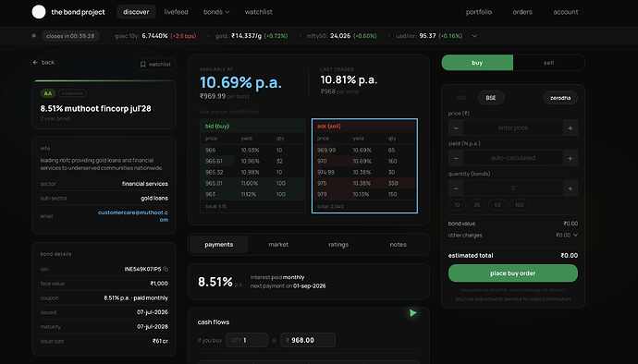Image resolution: width=638 pixels, height=364 pixels.
Task: Expand the other charges breakdown
Action: pyautogui.click(x=575, y=235)
